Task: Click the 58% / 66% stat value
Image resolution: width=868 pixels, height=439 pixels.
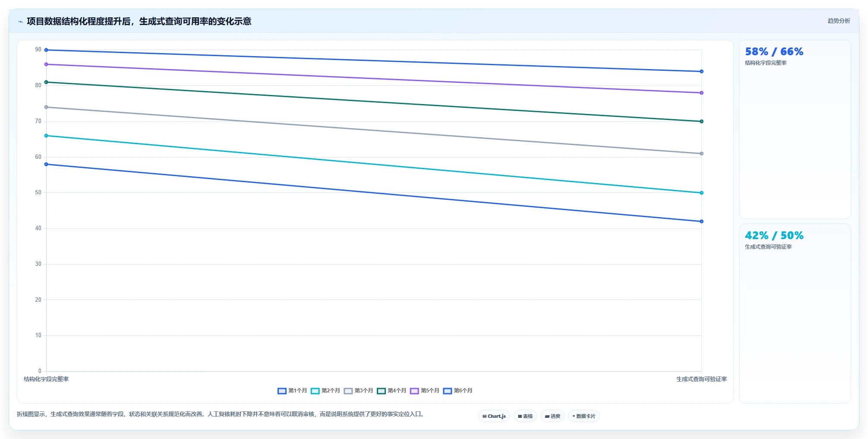Action: 774,52
